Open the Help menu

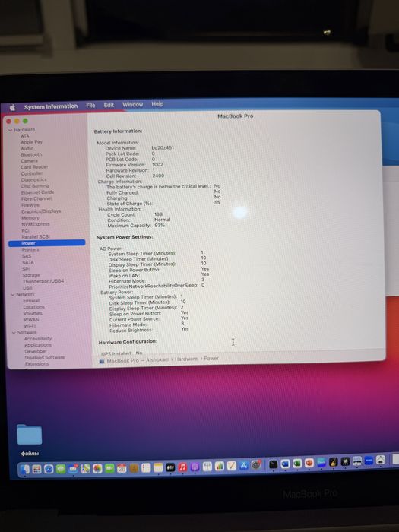157,104
